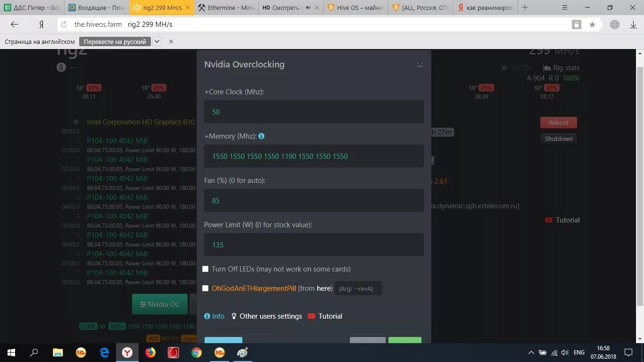Launch the Edge taskbar icon
Viewport: 644px width, 362px height.
[x=104, y=353]
